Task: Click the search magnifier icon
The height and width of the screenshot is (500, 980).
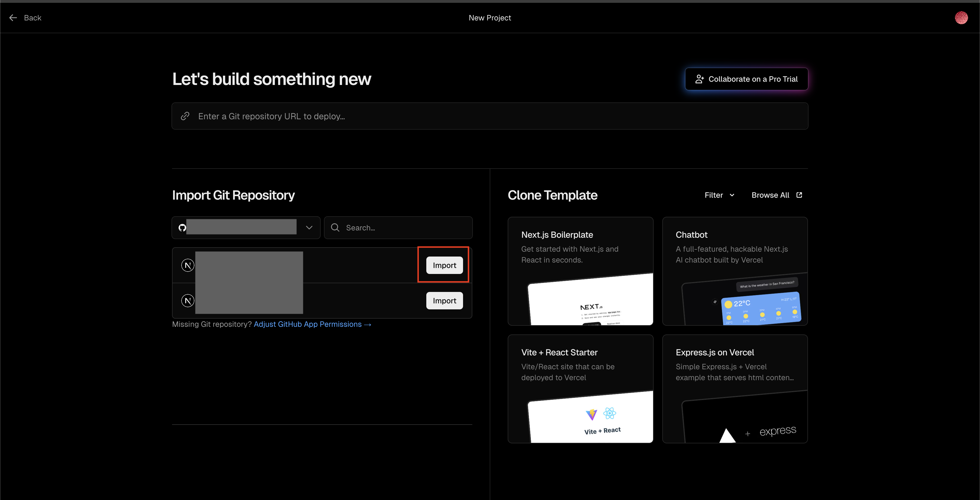Action: [x=335, y=228]
